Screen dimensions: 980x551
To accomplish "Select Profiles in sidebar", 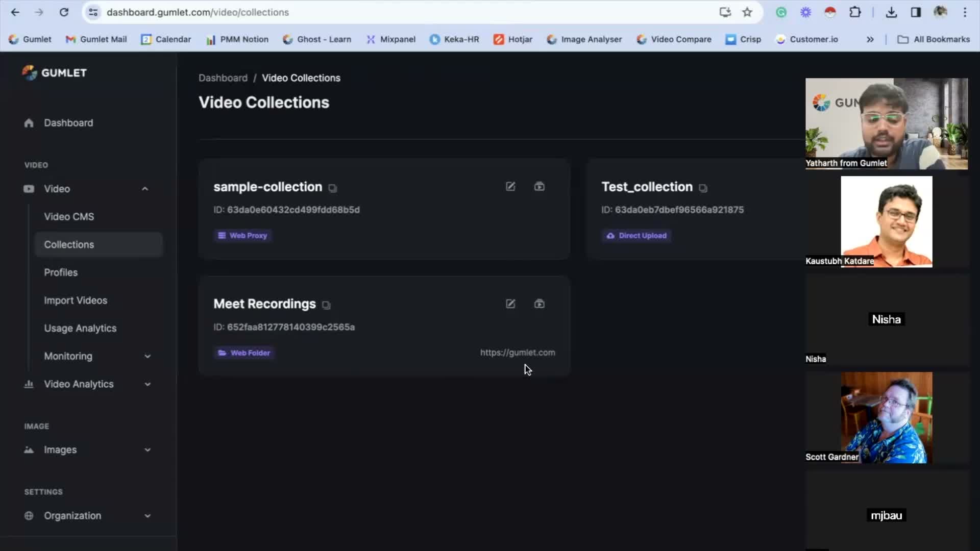I will tap(61, 272).
